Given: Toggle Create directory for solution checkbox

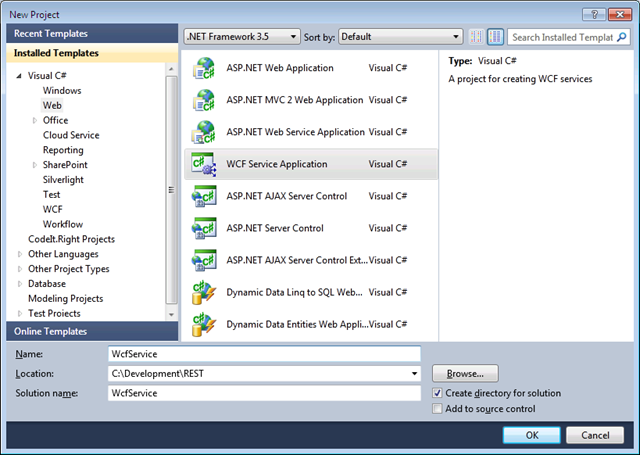Looking at the screenshot, I should coord(437,393).
